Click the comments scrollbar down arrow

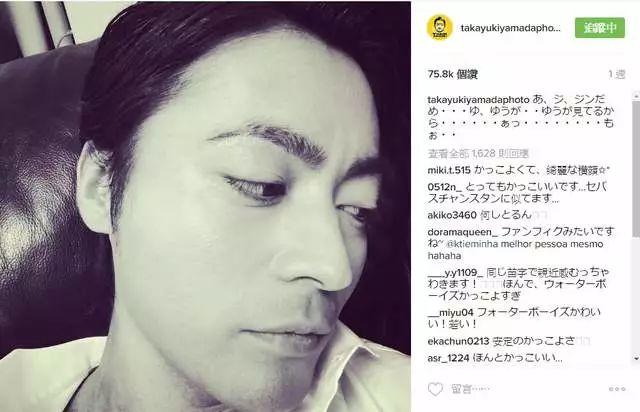point(636,359)
